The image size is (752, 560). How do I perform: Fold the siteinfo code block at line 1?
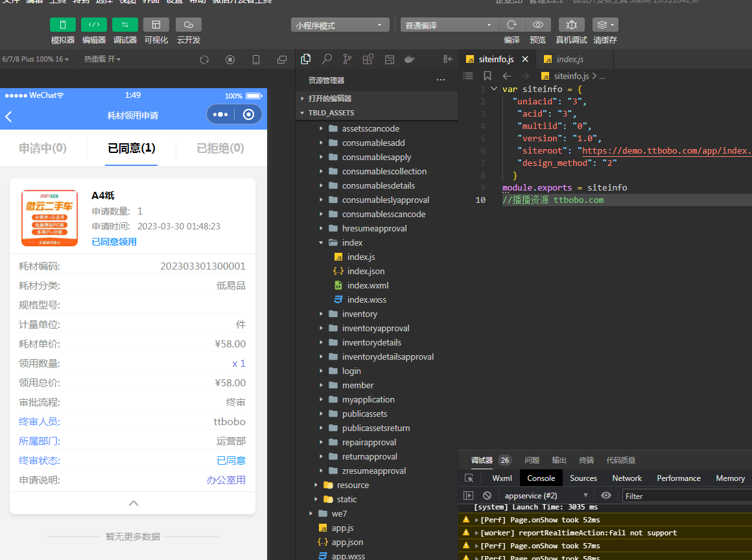click(x=494, y=89)
